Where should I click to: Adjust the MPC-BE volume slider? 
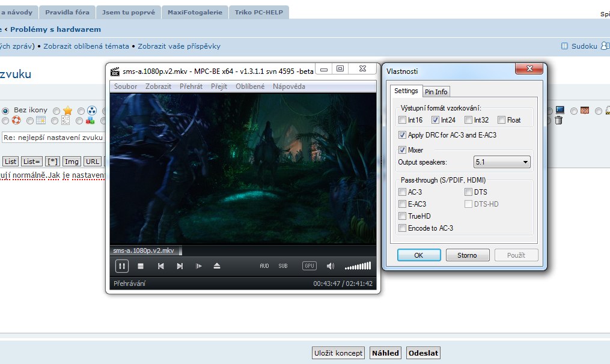(x=358, y=266)
